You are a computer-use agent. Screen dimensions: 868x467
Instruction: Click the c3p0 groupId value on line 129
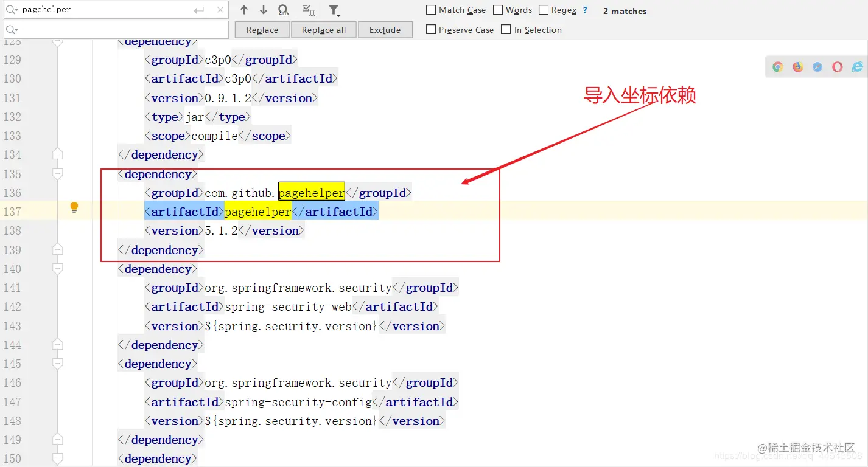(218, 60)
